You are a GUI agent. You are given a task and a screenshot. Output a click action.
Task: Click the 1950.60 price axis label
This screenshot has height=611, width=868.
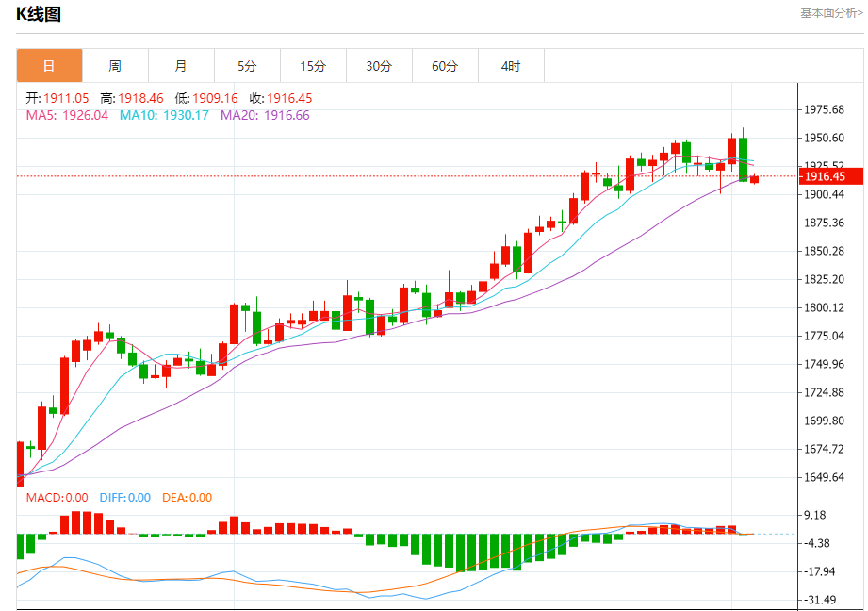[824, 138]
